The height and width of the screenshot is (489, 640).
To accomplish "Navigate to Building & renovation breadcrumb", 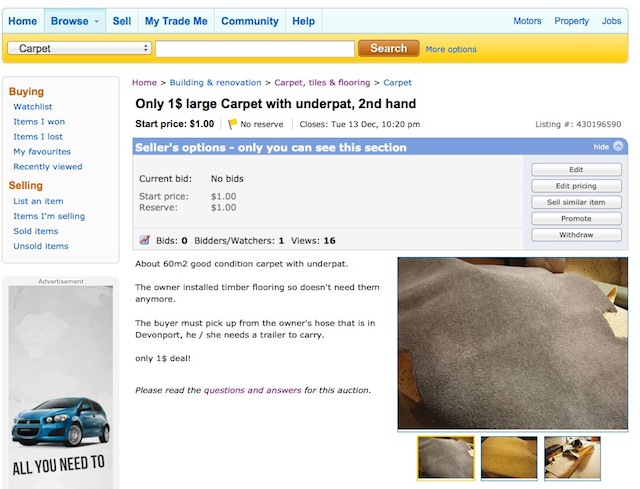I will [215, 82].
